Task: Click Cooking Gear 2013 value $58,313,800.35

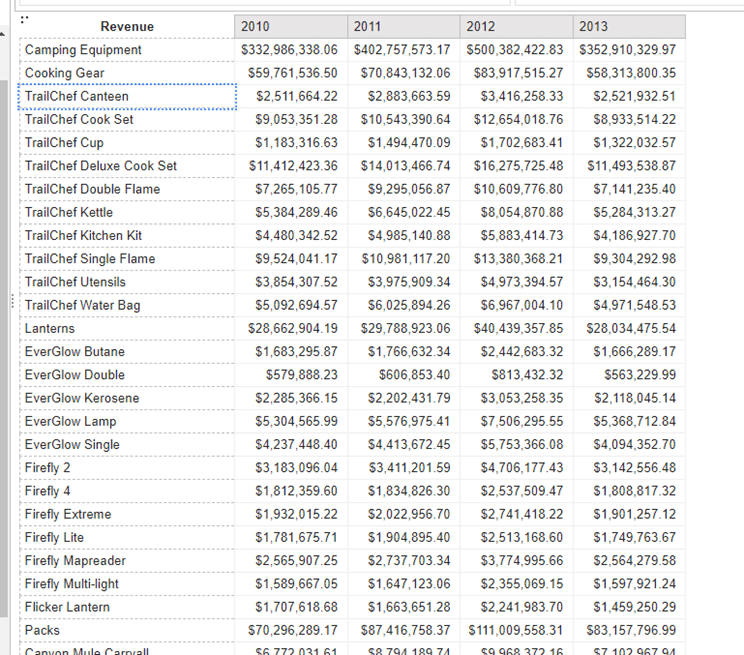Action: pyautogui.click(x=631, y=73)
